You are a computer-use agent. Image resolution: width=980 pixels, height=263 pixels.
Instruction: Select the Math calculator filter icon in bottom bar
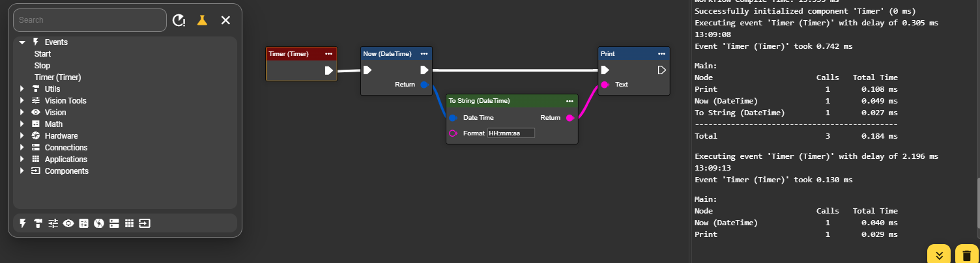click(x=83, y=223)
